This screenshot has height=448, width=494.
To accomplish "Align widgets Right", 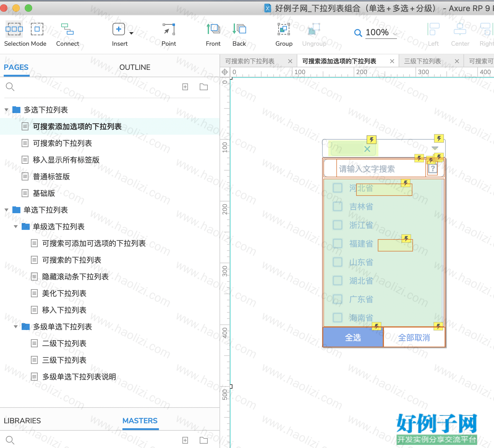I will pos(486,34).
